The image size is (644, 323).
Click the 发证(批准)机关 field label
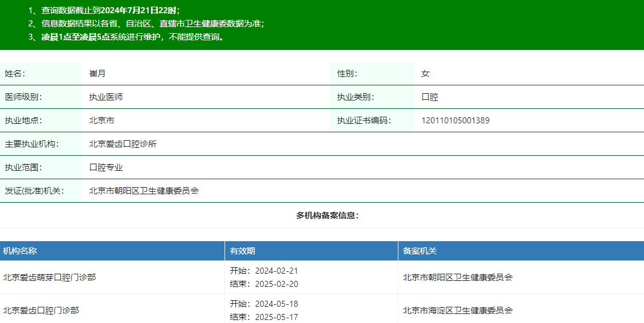click(34, 191)
